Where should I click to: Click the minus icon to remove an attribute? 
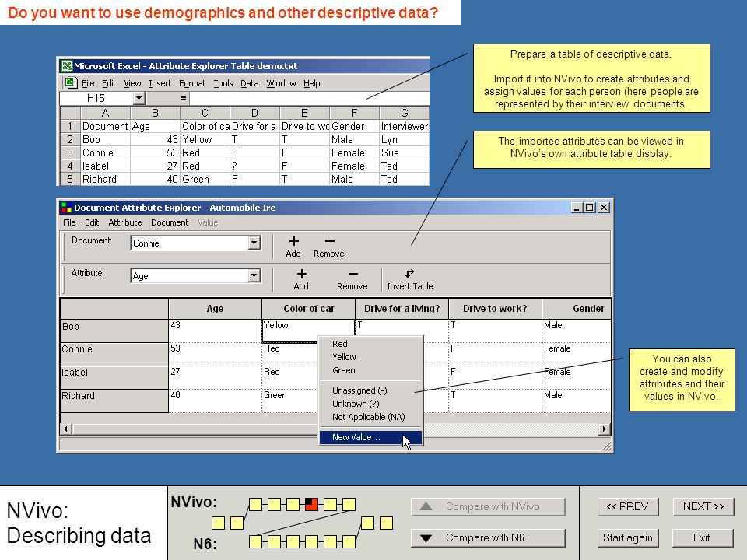tap(353, 274)
